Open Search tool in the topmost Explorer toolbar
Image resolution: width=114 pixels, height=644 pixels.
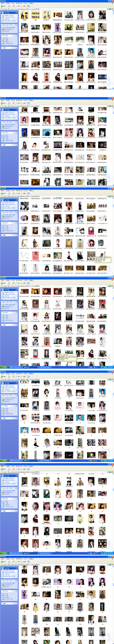pos(18,6)
